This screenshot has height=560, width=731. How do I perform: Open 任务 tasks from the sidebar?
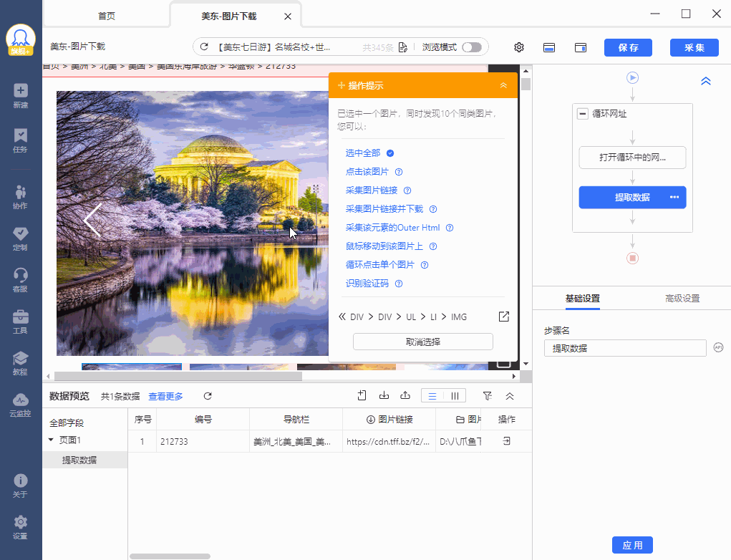point(21,140)
